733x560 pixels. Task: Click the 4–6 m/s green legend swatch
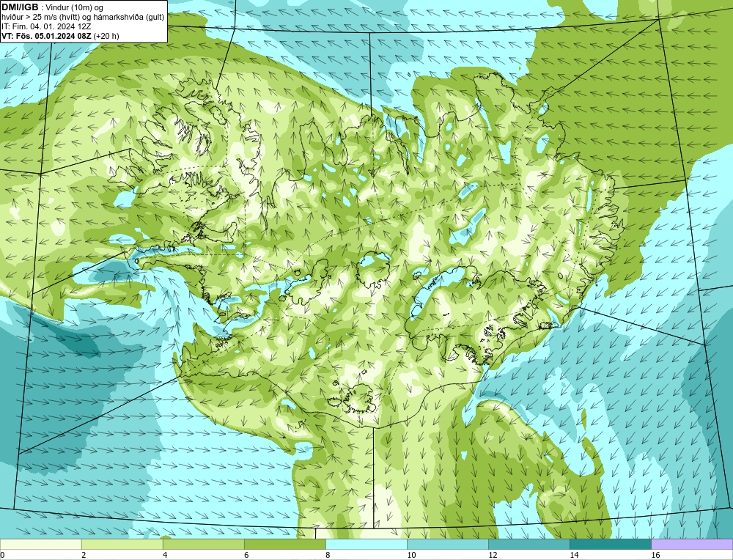click(x=203, y=544)
